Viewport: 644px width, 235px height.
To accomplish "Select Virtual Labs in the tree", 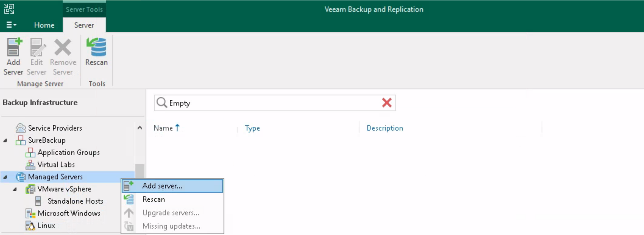I will pyautogui.click(x=56, y=165).
